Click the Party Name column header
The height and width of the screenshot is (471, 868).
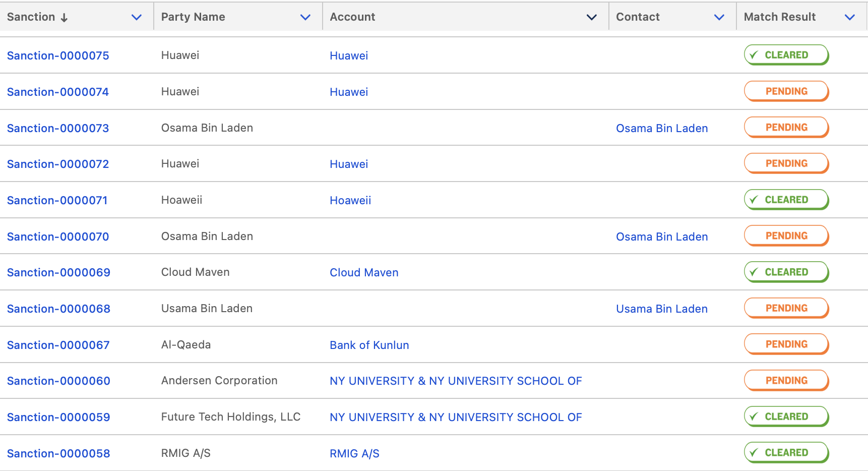[x=193, y=17]
